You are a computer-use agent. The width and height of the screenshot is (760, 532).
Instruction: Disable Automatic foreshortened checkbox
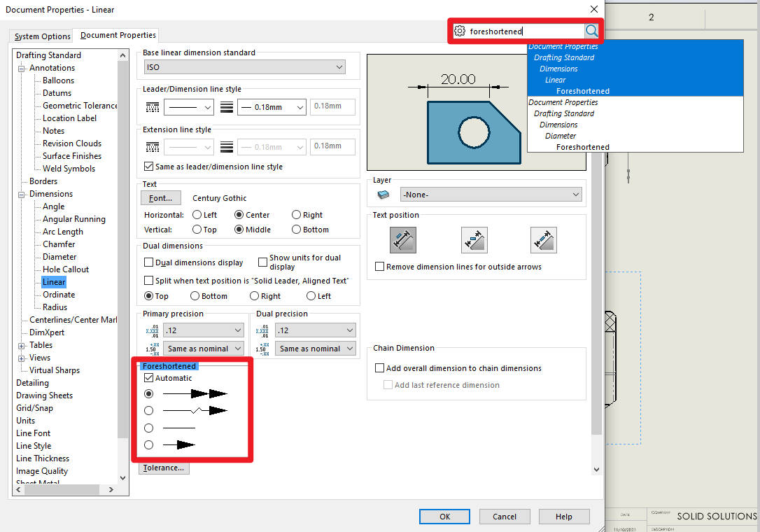point(148,378)
